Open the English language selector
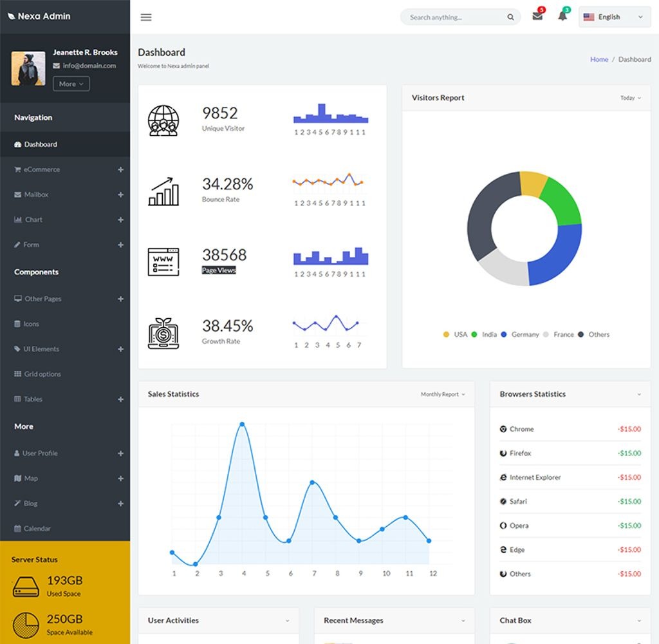Screen dimensions: 659x644 pos(613,17)
